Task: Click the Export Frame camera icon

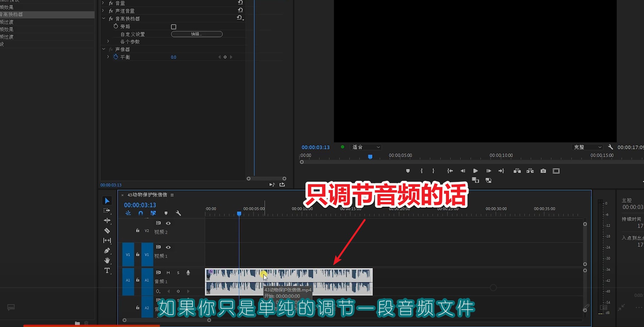Action: pos(543,171)
